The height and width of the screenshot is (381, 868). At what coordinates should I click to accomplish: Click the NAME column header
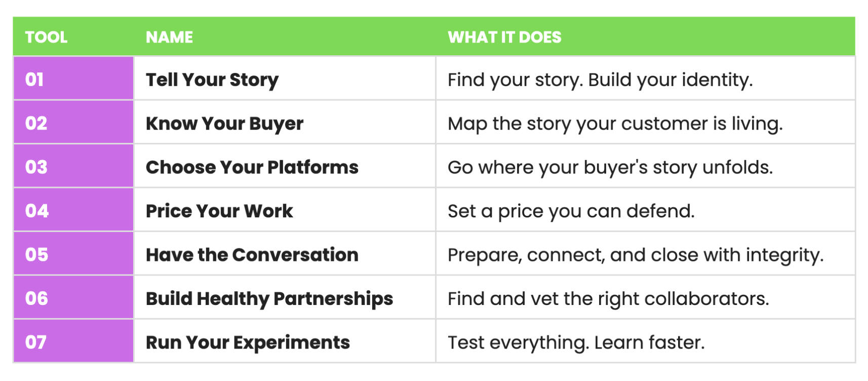tap(169, 37)
